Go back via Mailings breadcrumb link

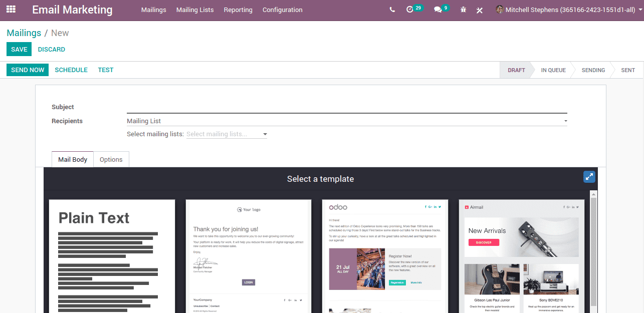tap(24, 33)
